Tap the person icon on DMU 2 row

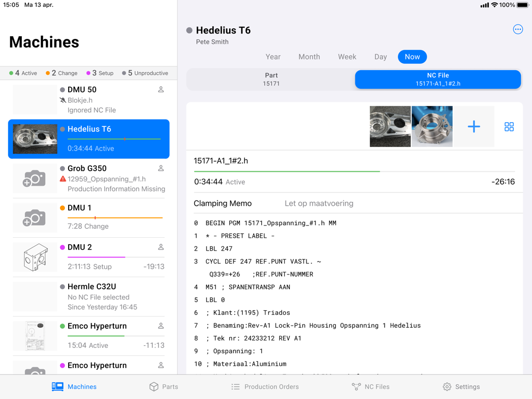[x=161, y=247]
